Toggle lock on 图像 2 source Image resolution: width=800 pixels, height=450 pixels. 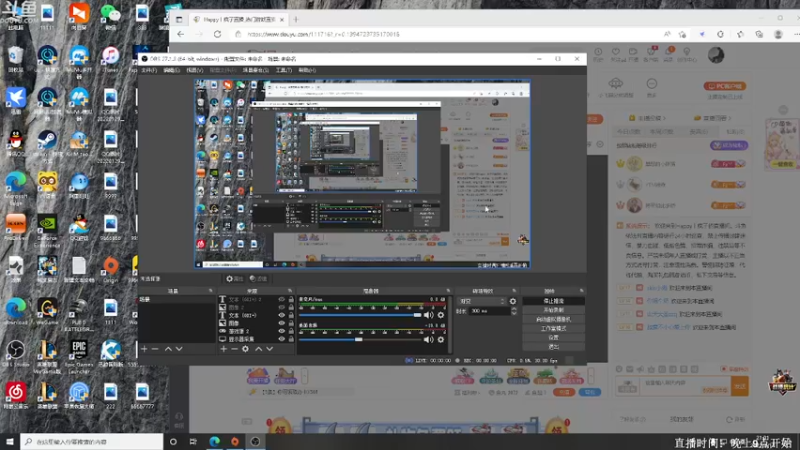coord(291,307)
